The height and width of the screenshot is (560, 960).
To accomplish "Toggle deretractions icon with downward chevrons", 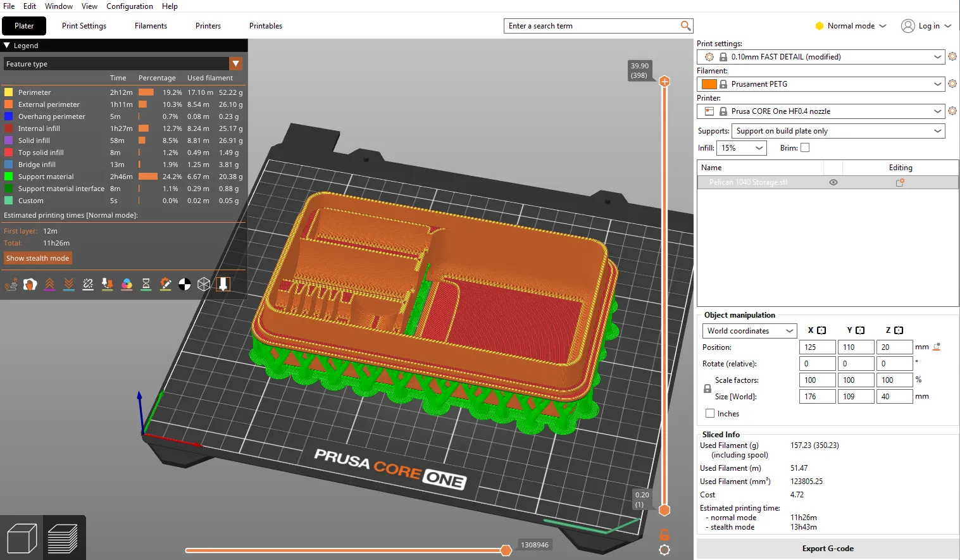I will (69, 285).
